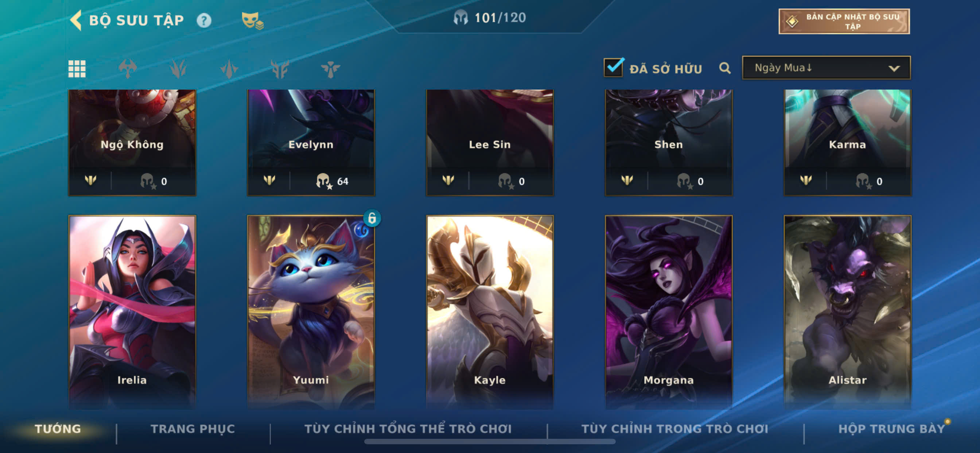
Task: Switch to the Trang Phục tab
Action: coord(193,429)
